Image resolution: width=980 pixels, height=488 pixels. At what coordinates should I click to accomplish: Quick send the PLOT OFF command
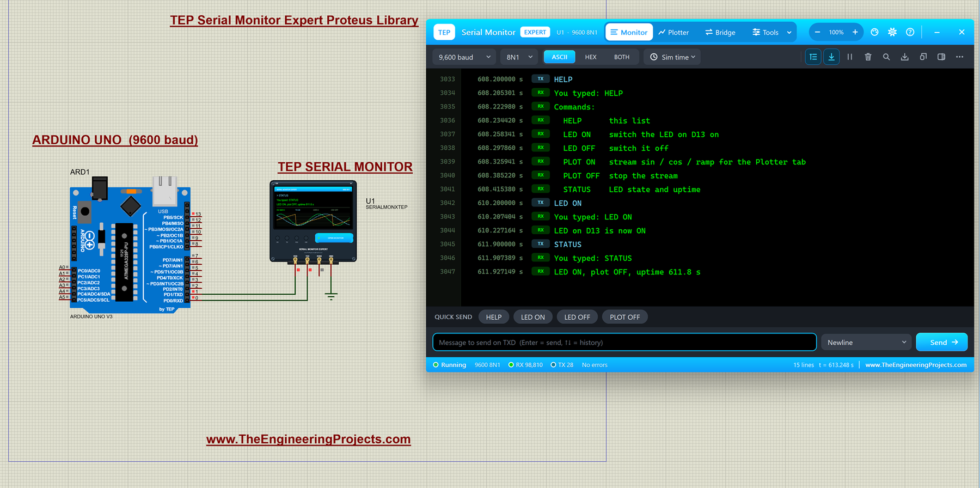point(625,317)
